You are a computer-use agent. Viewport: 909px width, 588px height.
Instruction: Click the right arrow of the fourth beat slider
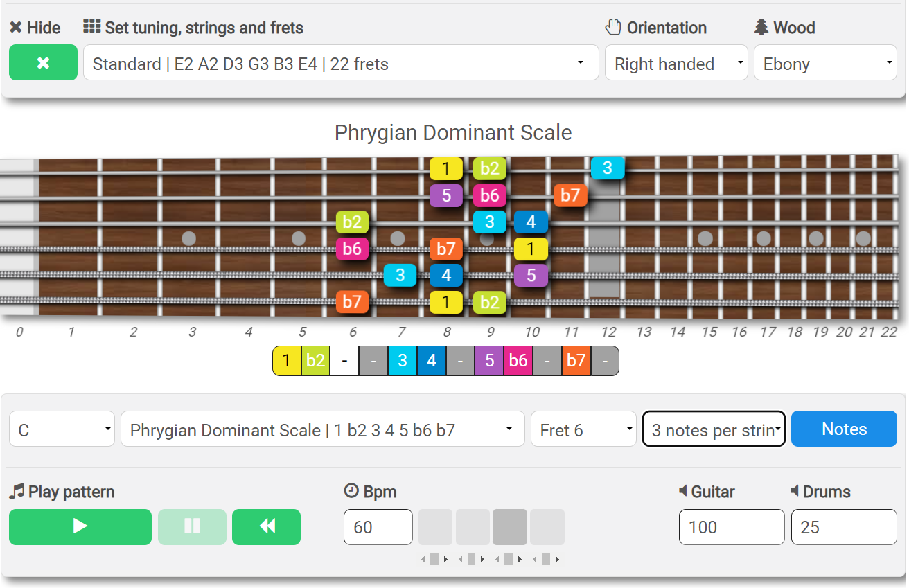[x=558, y=559]
